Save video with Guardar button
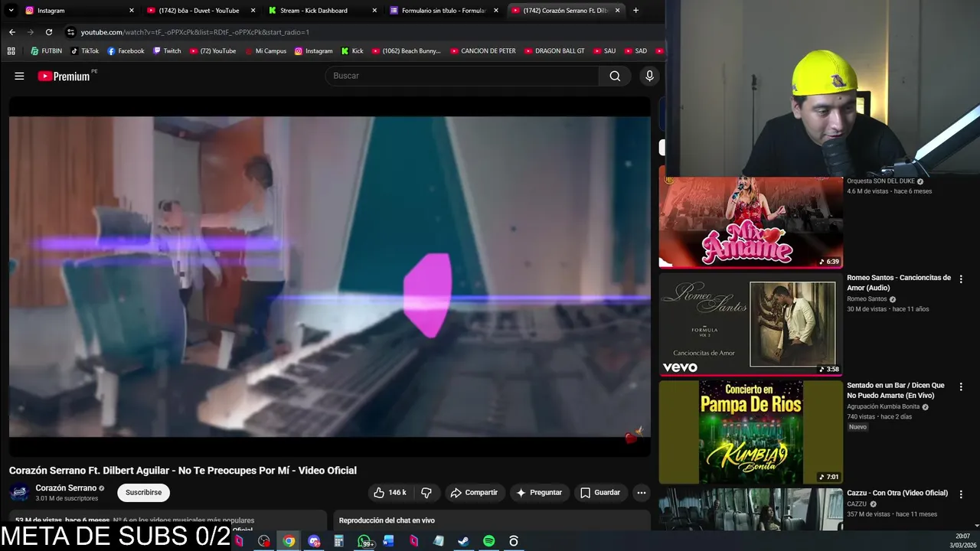This screenshot has width=980, height=551. 600,493
